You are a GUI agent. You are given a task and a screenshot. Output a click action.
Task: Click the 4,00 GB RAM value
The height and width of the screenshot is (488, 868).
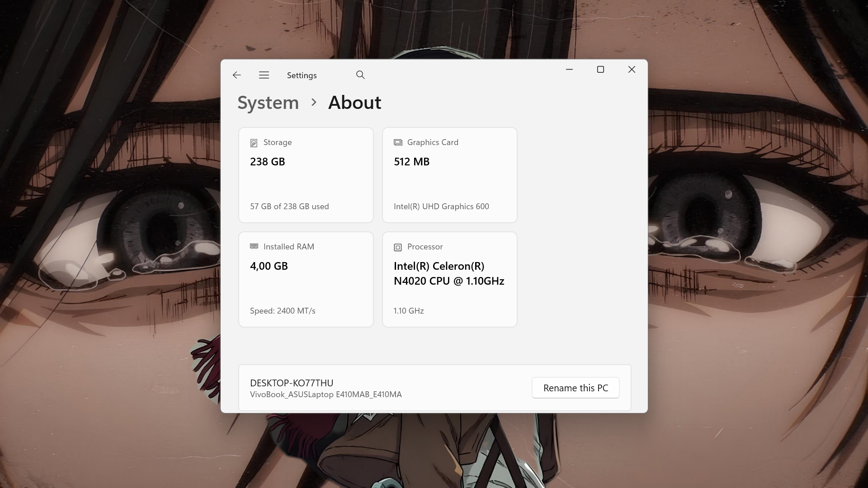click(x=269, y=266)
